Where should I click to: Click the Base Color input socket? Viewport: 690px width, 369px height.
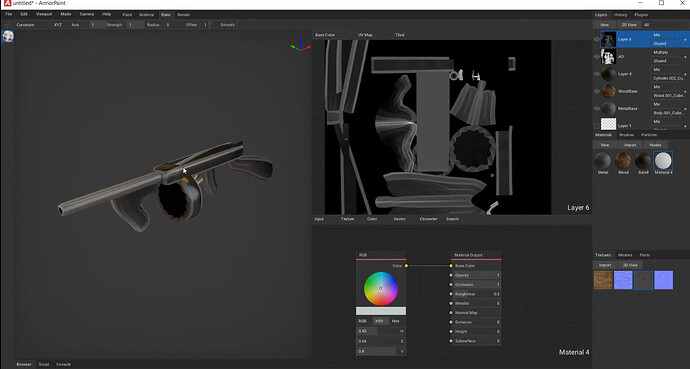(x=451, y=266)
